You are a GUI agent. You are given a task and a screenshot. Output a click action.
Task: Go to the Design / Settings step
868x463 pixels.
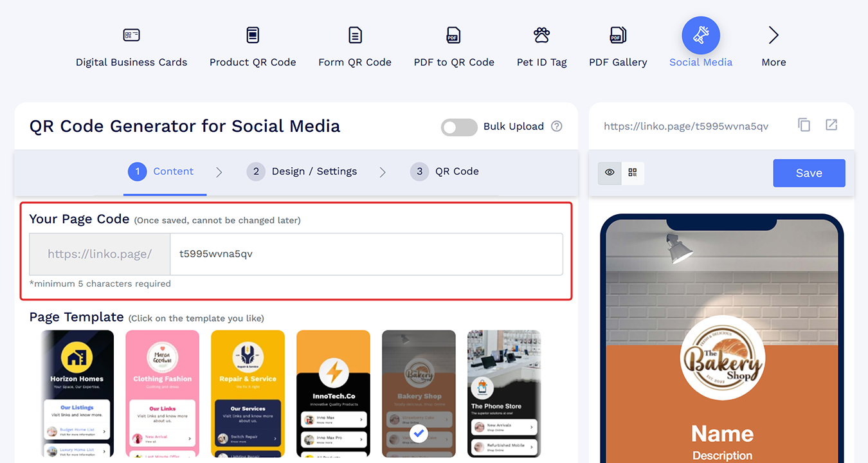click(302, 171)
